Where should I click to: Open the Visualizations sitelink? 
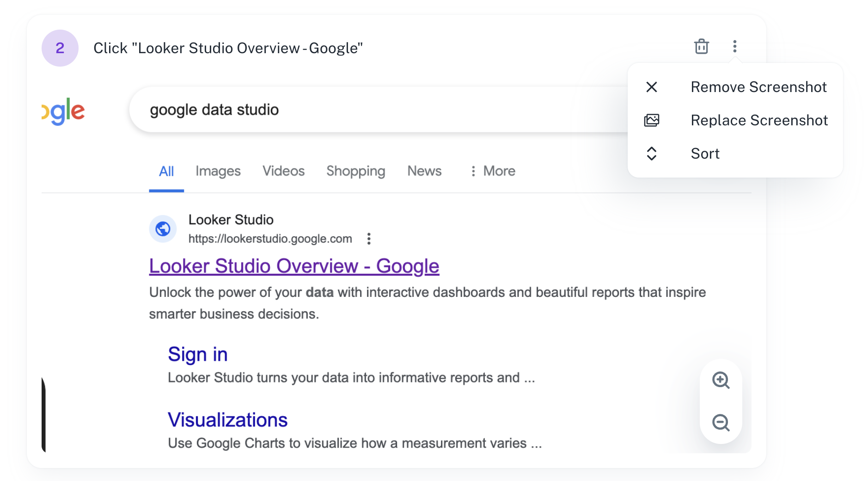227,420
